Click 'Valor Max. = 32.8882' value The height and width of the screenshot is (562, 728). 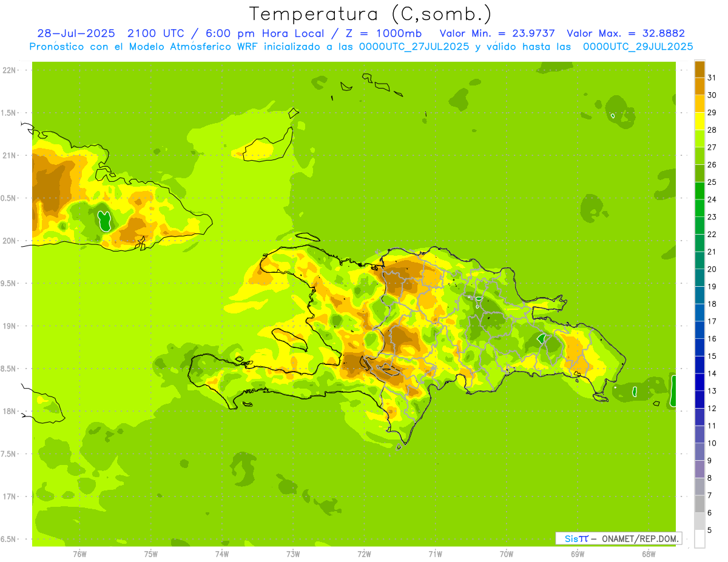[x=625, y=33]
